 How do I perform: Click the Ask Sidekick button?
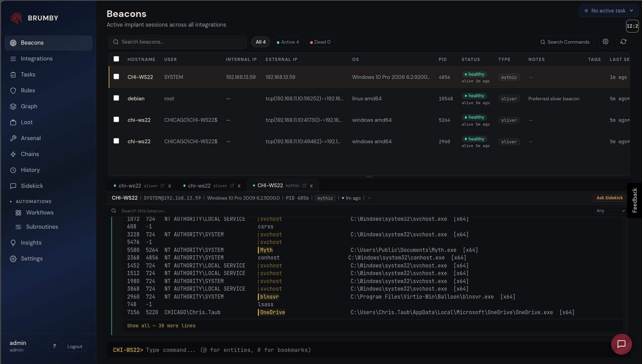(609, 198)
